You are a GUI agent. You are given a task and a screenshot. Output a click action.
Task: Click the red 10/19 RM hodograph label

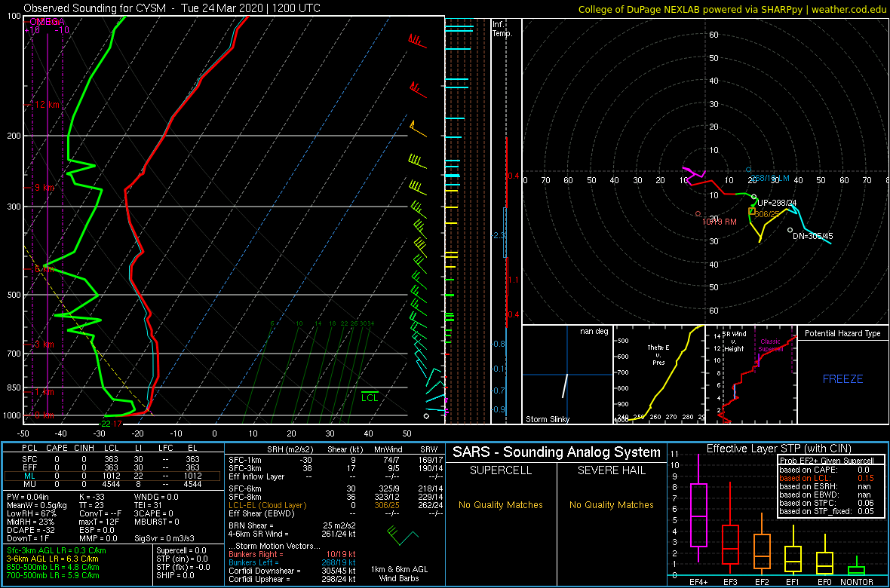719,222
